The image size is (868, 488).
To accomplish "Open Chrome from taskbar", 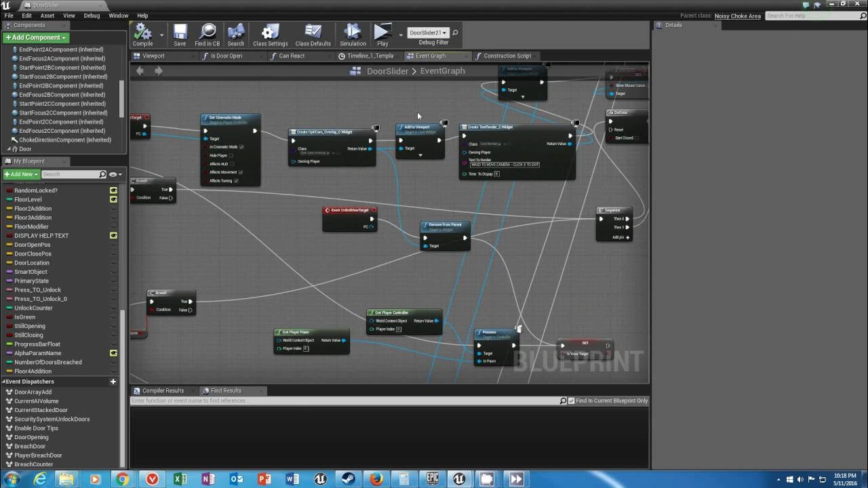I will [x=123, y=479].
